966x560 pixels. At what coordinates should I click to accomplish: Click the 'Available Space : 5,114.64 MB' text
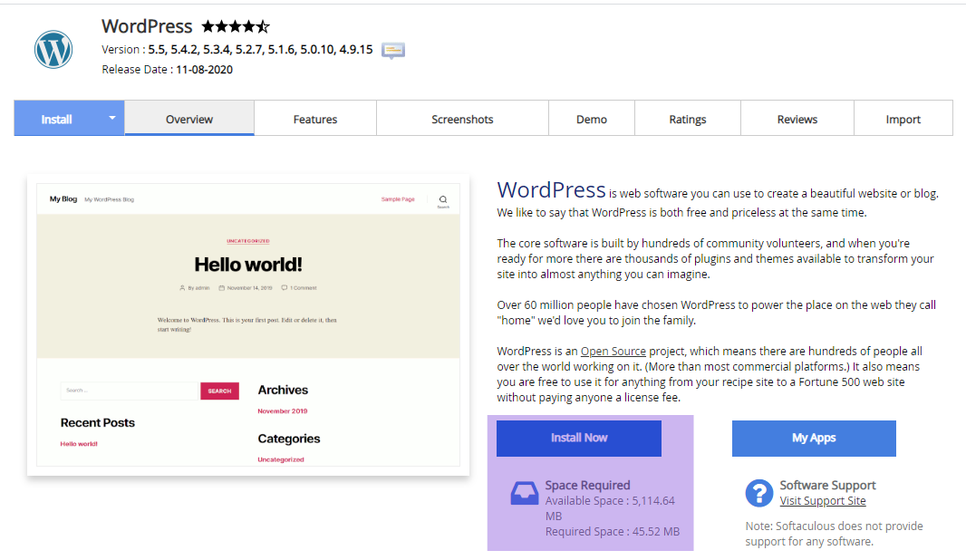[610, 508]
